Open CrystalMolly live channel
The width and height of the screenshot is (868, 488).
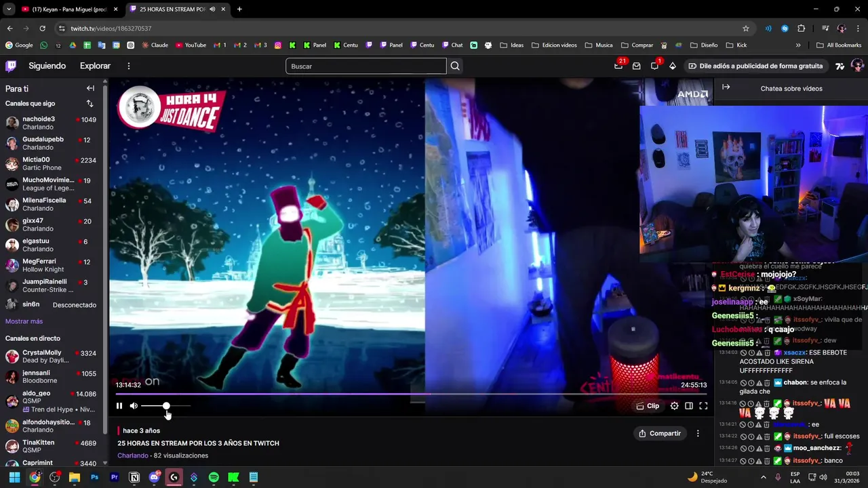coord(51,357)
